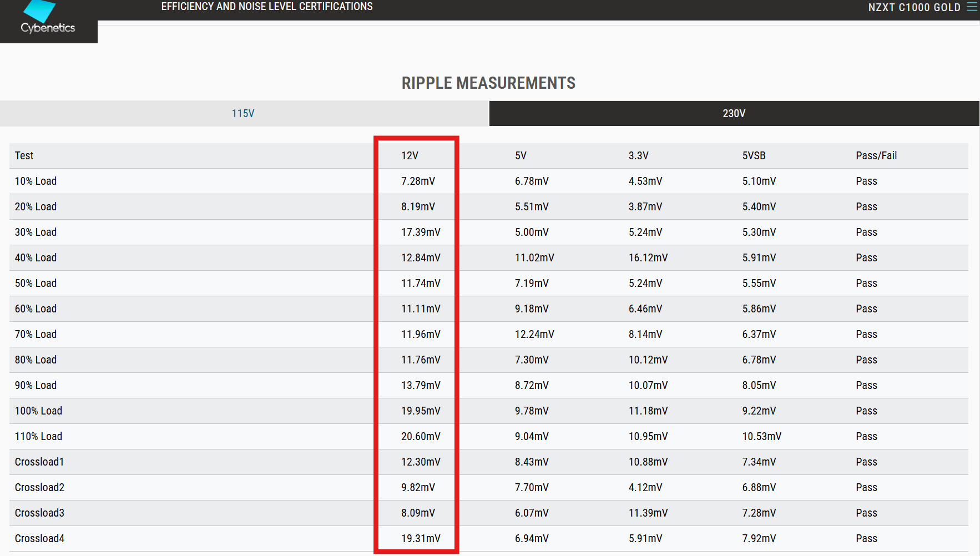Click the 11.02mV 5V value

[x=534, y=258]
